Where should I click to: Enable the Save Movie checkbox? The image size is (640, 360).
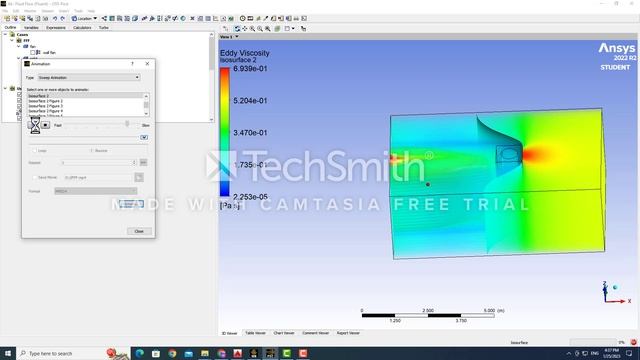pos(35,178)
